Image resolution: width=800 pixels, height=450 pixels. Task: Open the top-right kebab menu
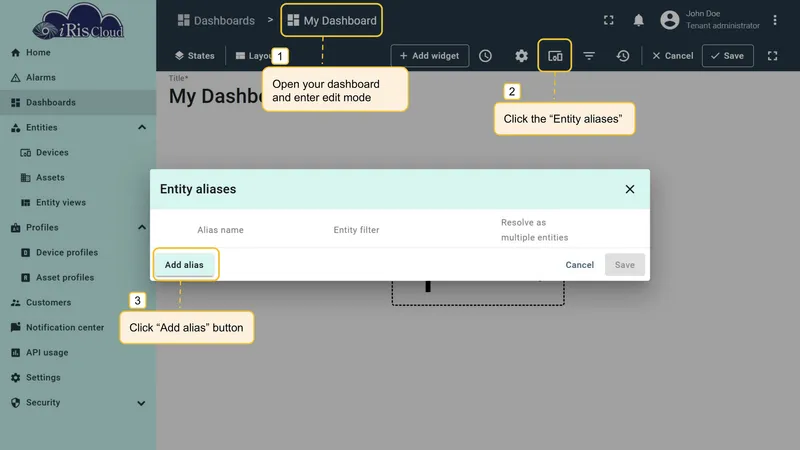[775, 20]
